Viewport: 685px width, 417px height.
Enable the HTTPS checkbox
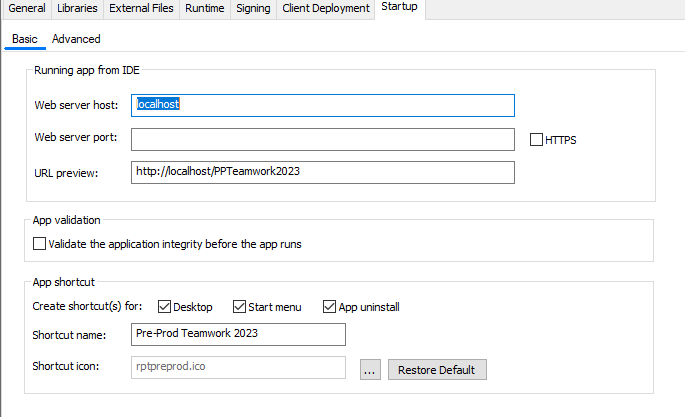[x=537, y=140]
